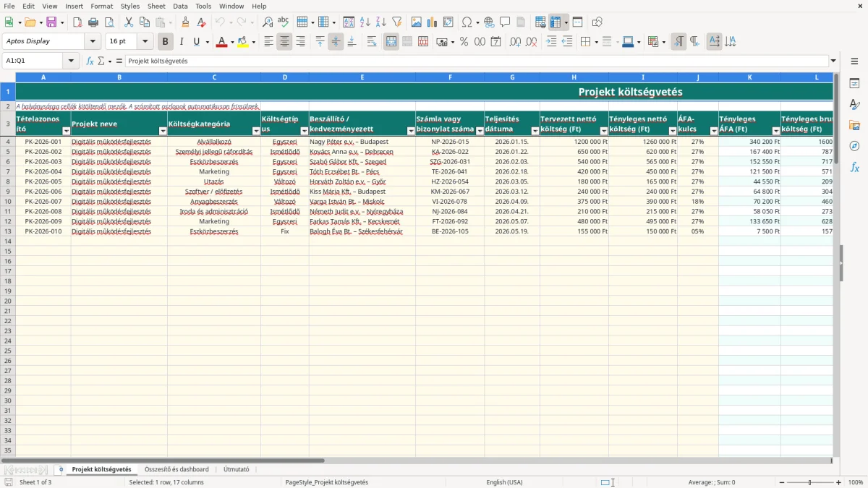868x488 pixels.
Task: Click the zoom slider in status bar
Action: pyautogui.click(x=809, y=482)
